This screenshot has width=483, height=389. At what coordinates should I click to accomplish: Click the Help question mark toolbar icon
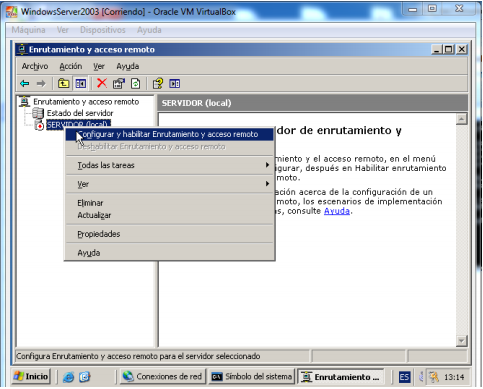(x=158, y=83)
